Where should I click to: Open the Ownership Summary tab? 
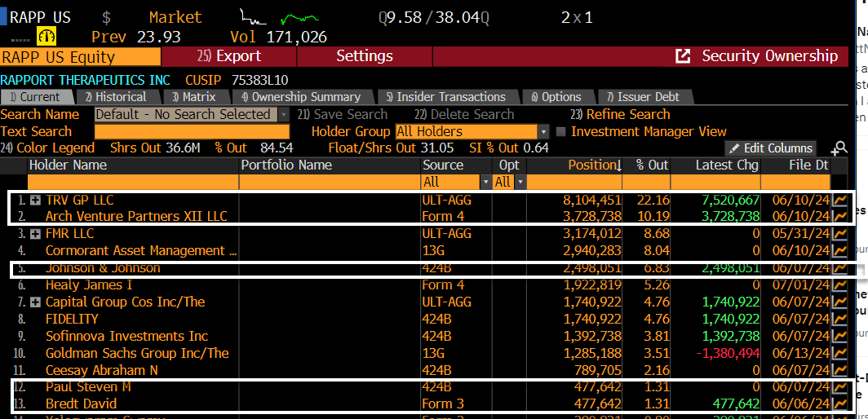301,97
